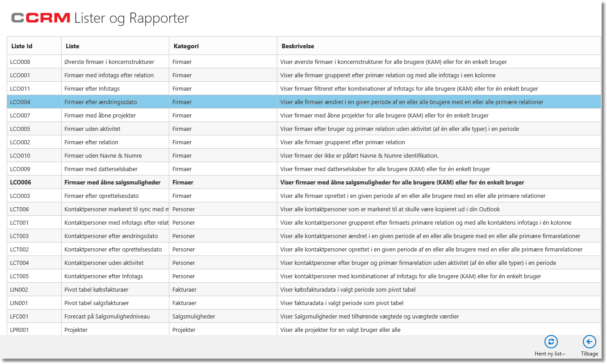607x364 pixels.
Task: Click description about kontaktpersoner kopieret ud i Outlook
Action: (390, 209)
